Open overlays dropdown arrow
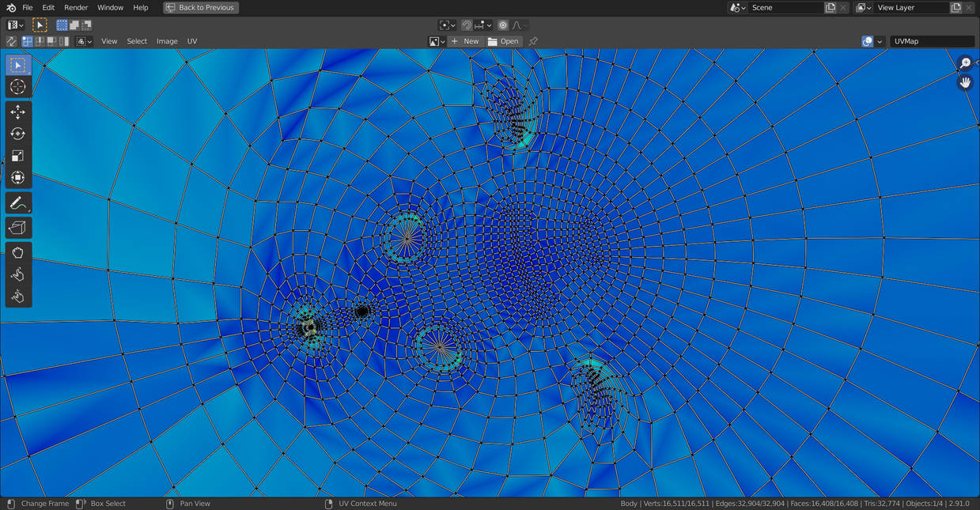Image resolution: width=980 pixels, height=510 pixels. coord(880,41)
